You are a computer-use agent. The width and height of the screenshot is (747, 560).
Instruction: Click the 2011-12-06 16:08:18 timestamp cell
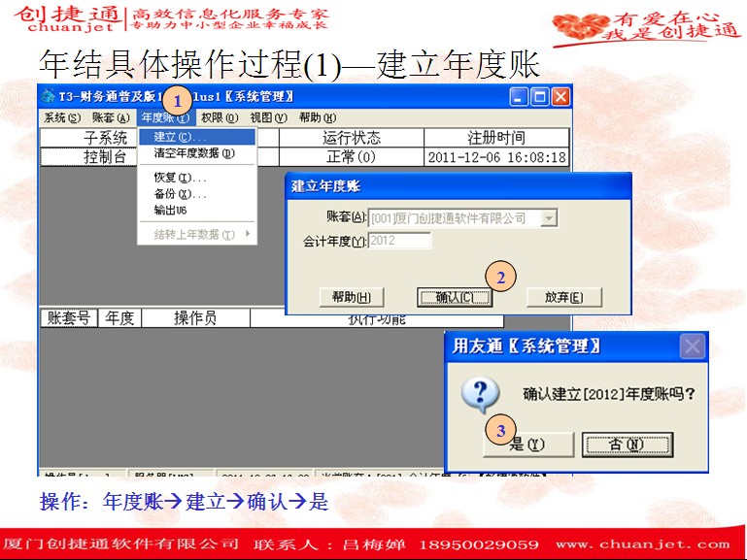[496, 157]
